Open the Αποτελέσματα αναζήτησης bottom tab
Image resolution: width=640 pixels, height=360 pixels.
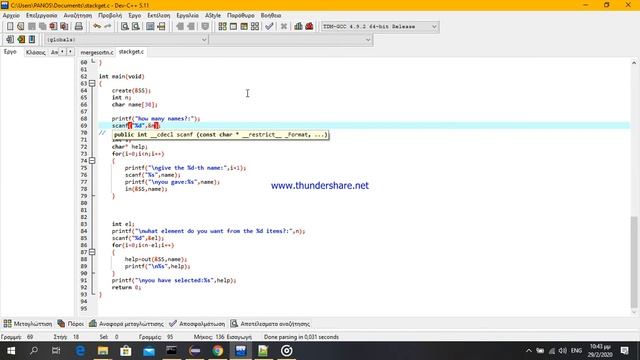pos(270,324)
